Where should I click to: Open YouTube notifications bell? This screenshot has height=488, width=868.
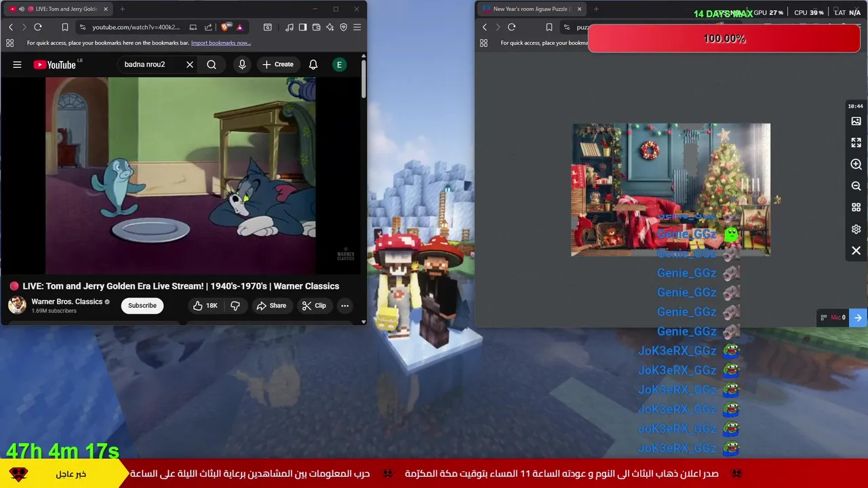click(313, 64)
